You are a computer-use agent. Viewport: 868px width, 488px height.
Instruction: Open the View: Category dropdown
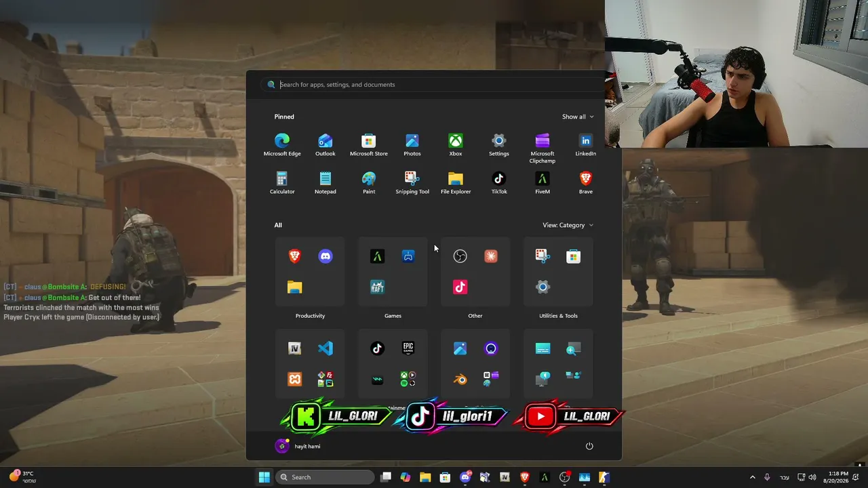568,225
